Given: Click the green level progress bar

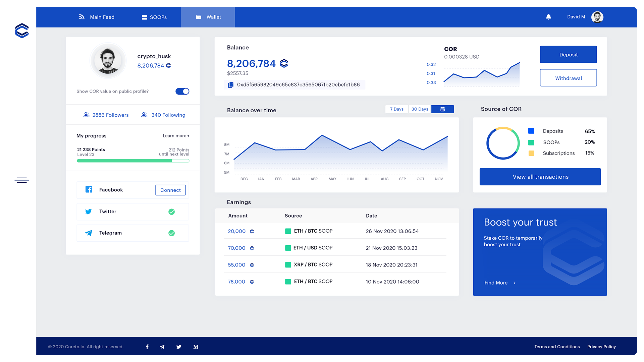Looking at the screenshot, I should pyautogui.click(x=133, y=161).
